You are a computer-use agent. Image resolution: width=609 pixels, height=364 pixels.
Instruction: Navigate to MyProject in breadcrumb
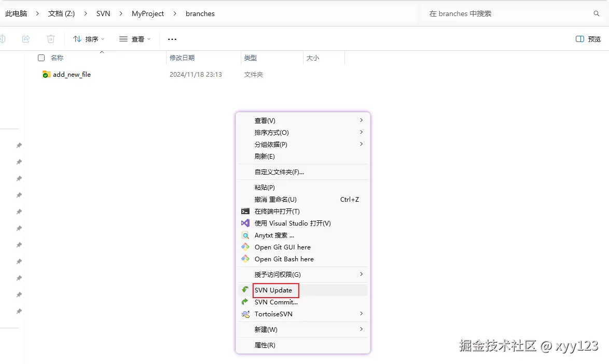[x=148, y=13]
